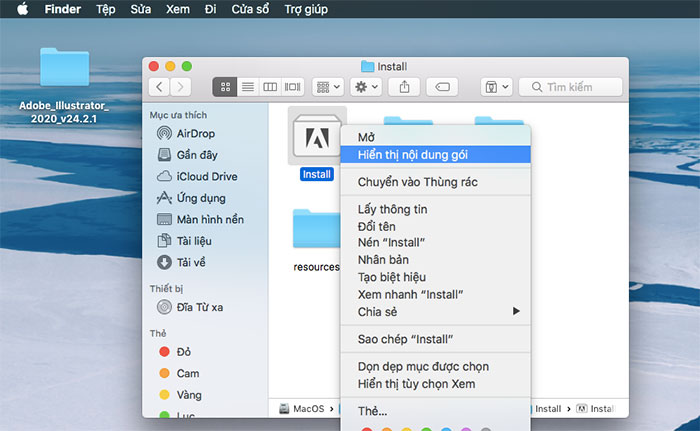Open the Quick Actions toolbar dropdown
This screenshot has height=431, width=700.
tap(496, 87)
